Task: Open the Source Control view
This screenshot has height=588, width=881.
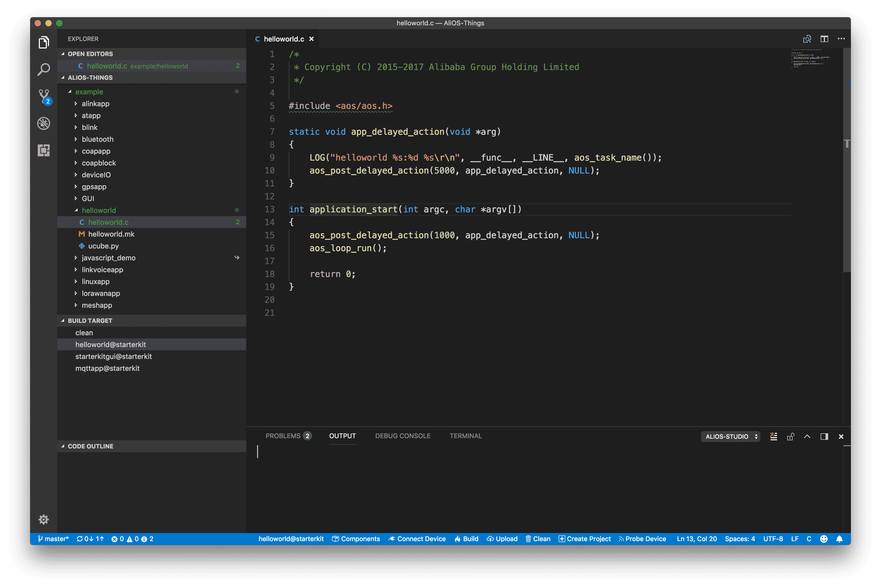Action: [44, 96]
